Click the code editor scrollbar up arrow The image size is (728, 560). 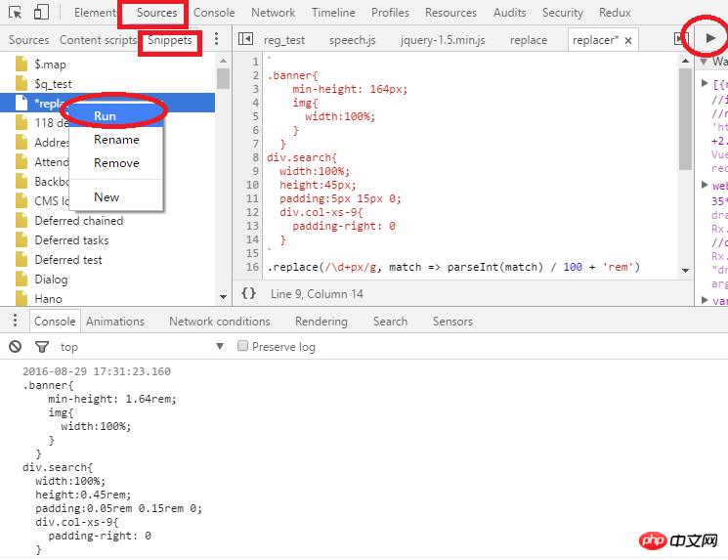(x=685, y=61)
